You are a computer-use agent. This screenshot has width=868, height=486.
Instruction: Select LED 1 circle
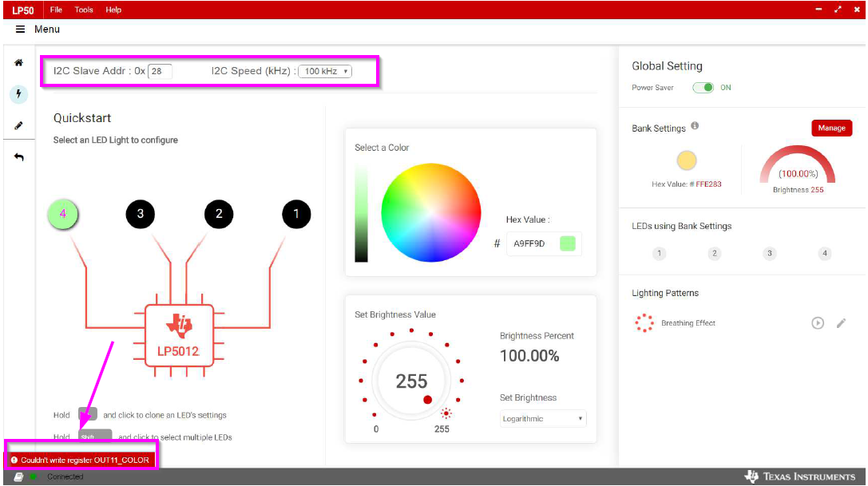[x=296, y=214]
